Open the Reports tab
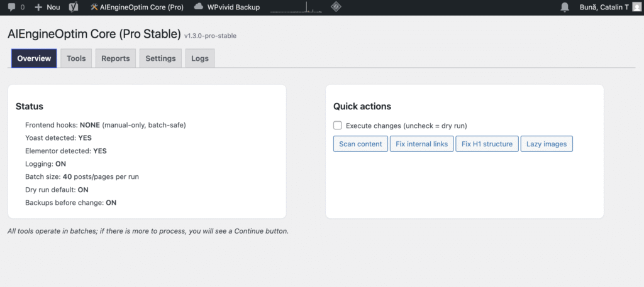 coord(115,58)
